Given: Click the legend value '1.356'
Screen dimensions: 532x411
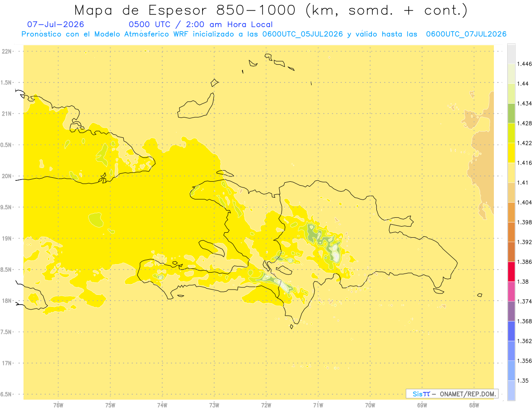Looking at the screenshot, I should tap(524, 361).
